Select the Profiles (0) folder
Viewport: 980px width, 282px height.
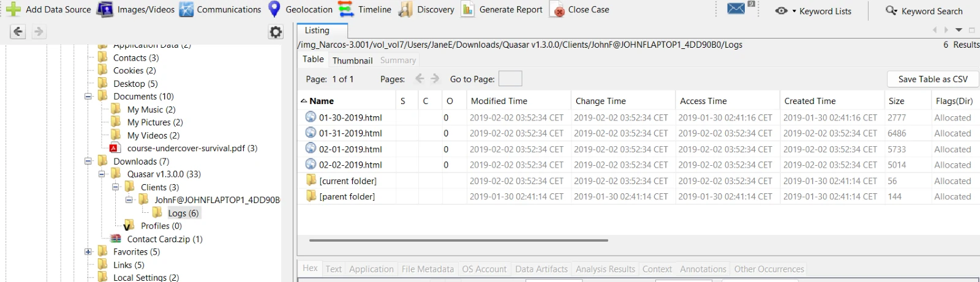tap(161, 226)
